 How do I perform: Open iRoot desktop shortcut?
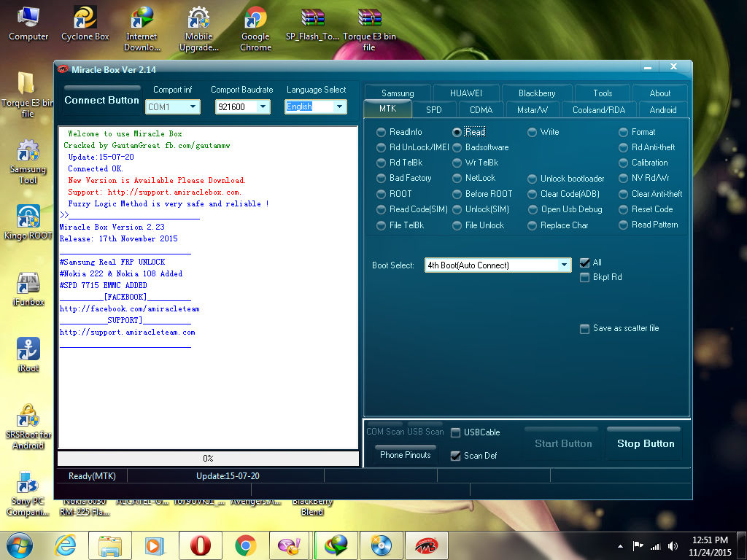tap(28, 355)
